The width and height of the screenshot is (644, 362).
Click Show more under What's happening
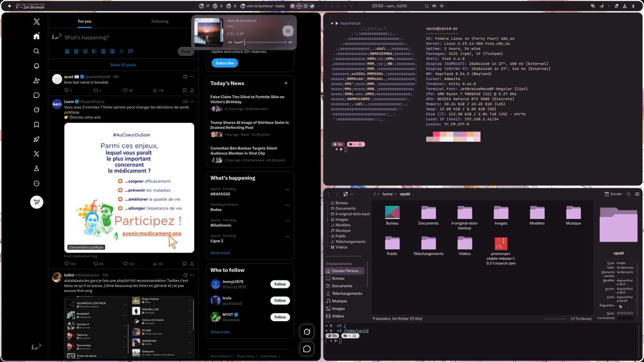point(220,253)
